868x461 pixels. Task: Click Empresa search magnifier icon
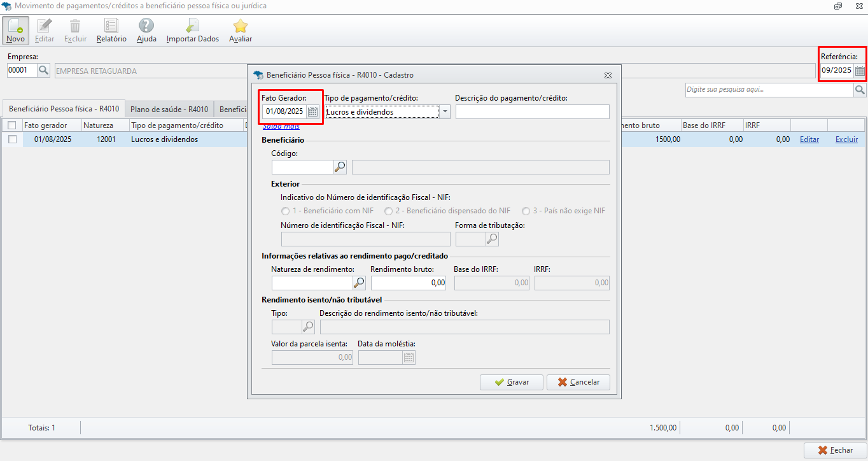43,71
